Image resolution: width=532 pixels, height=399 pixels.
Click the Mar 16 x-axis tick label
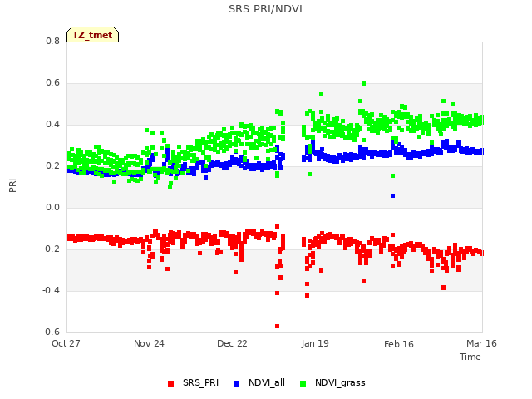tap(481, 343)
